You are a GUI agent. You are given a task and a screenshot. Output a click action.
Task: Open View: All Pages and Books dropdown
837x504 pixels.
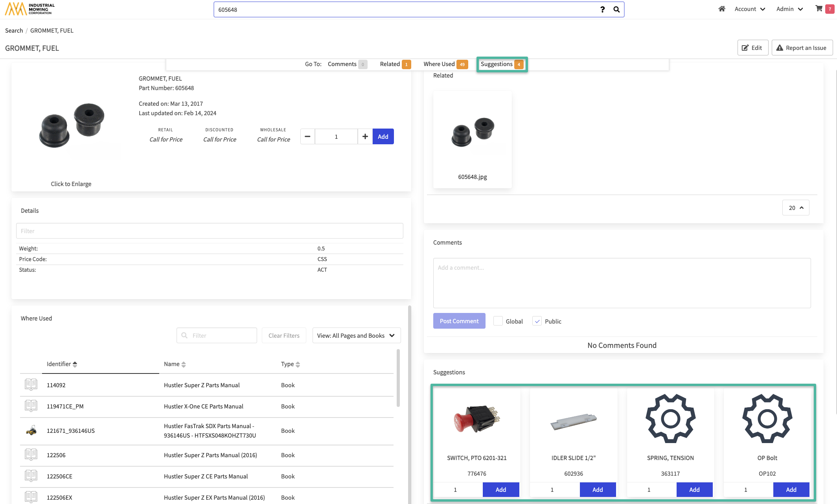[356, 335]
